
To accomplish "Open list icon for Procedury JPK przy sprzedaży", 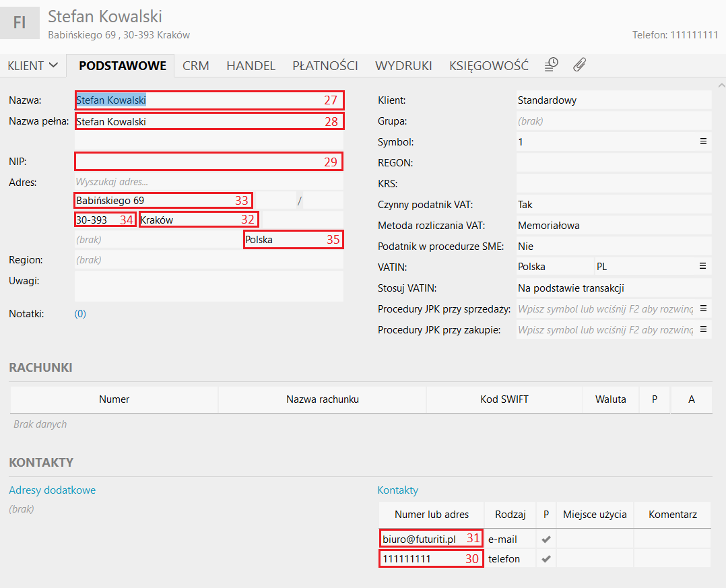I will (x=703, y=308).
